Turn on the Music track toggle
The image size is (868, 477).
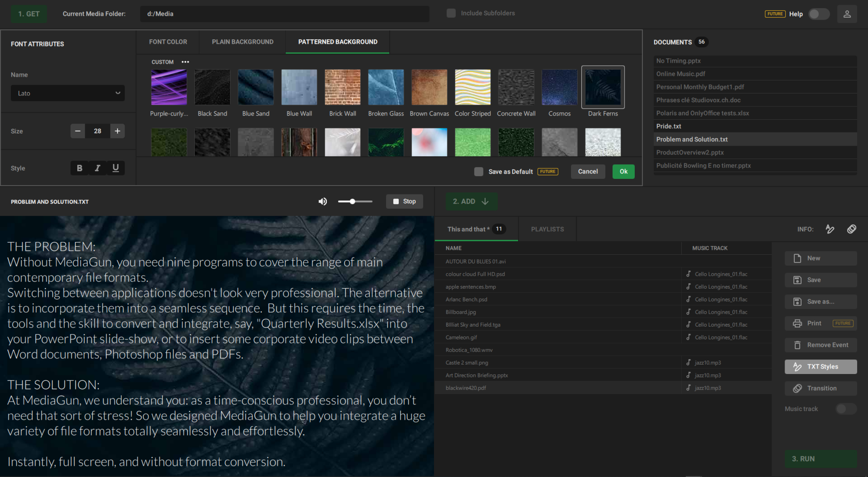click(846, 409)
